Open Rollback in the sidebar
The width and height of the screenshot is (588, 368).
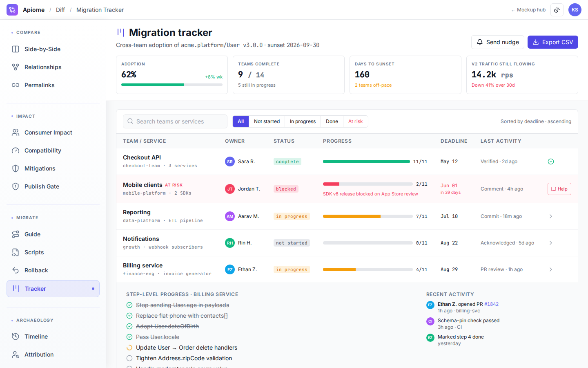(x=53, y=270)
